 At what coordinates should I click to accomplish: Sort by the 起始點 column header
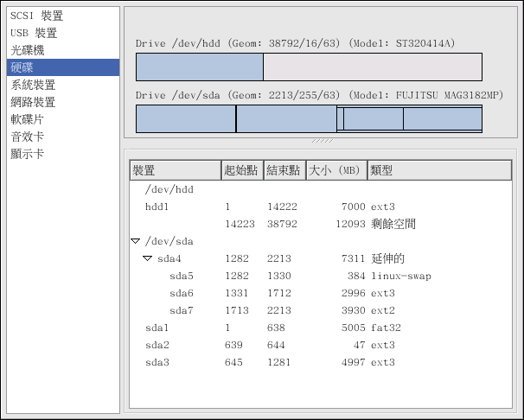[242, 170]
